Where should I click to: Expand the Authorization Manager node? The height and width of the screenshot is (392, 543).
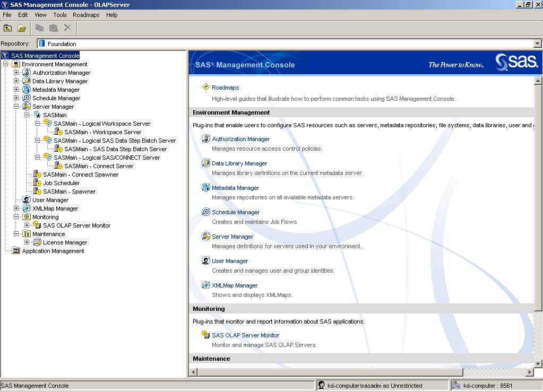(x=16, y=73)
